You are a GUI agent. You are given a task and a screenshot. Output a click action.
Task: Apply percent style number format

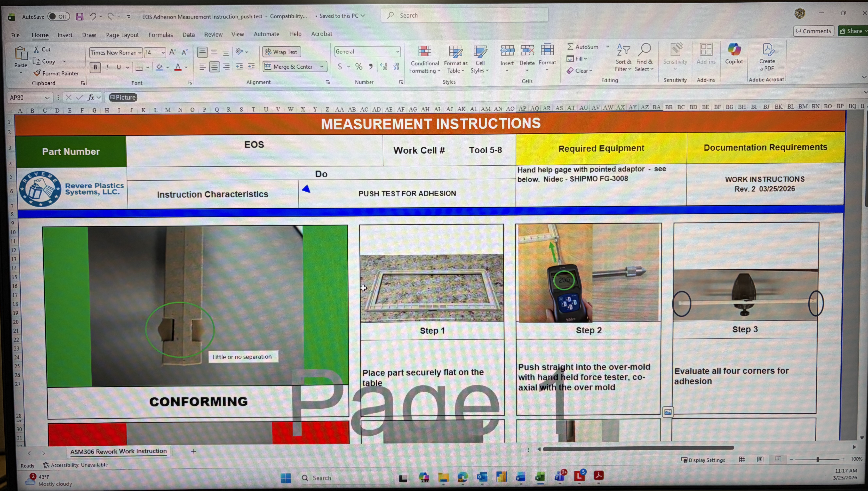[x=359, y=67]
